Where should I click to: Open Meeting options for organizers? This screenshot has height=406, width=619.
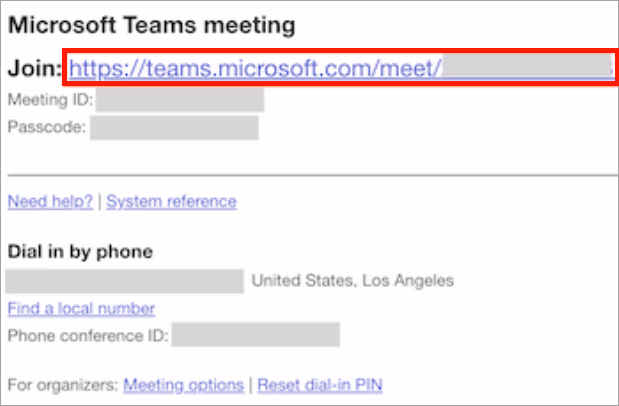tap(183, 384)
